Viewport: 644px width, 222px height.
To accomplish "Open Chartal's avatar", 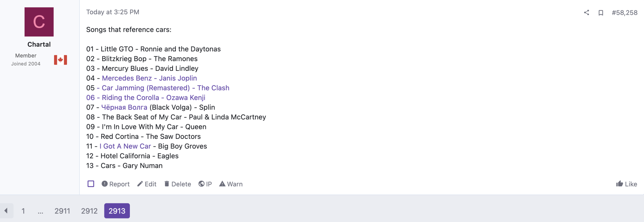I will [39, 22].
